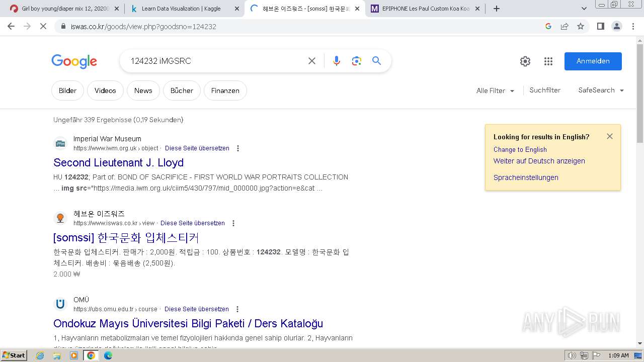This screenshot has width=644, height=362.
Task: Translate the iswas.co.kr result page
Action: pos(193,223)
